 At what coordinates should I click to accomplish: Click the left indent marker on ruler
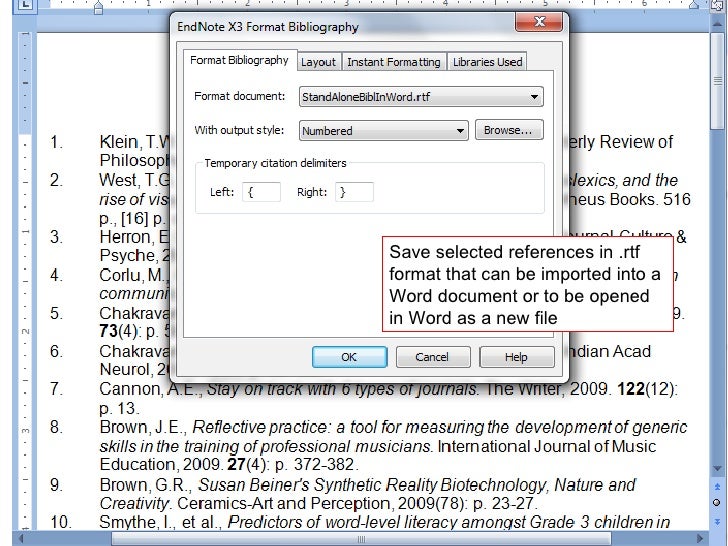98,6
